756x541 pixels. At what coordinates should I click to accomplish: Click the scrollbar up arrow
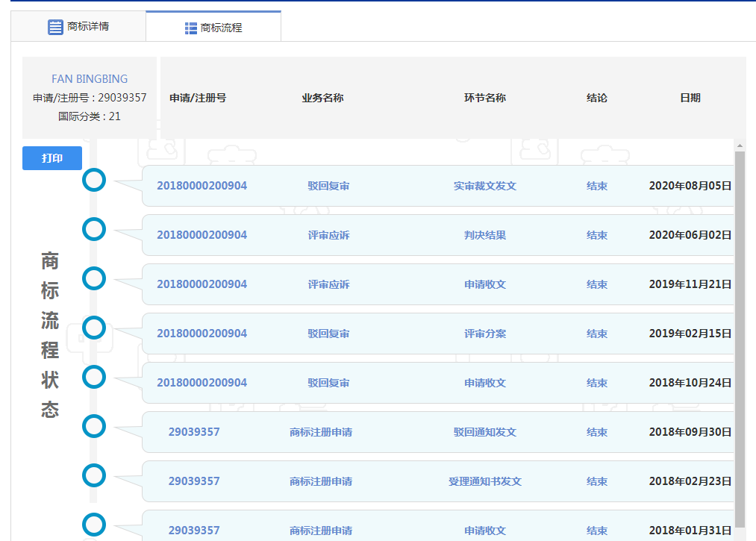(x=740, y=146)
